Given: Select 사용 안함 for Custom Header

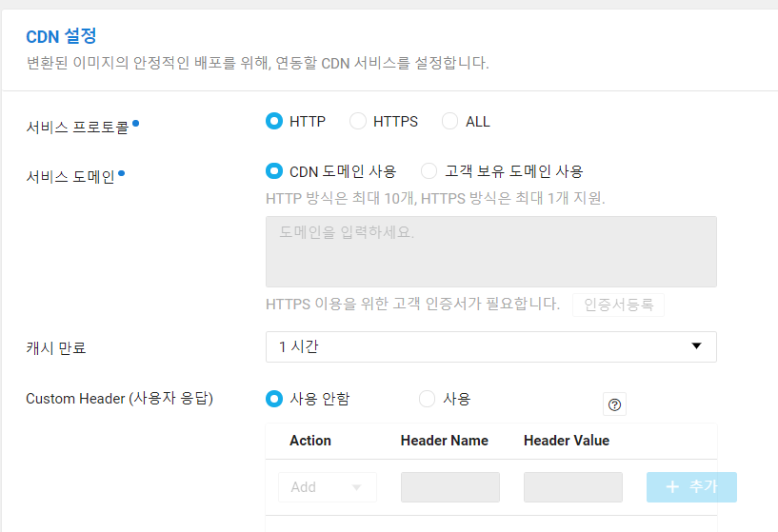Looking at the screenshot, I should [x=274, y=399].
